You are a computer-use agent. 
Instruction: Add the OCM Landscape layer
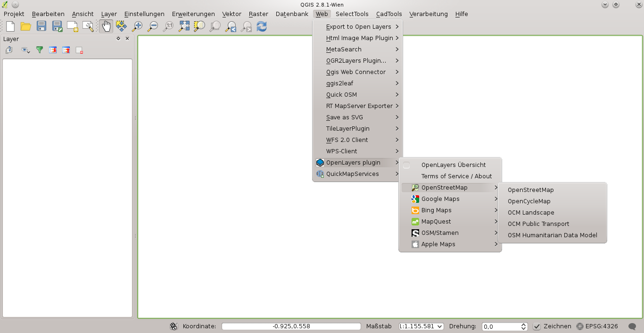click(552, 213)
